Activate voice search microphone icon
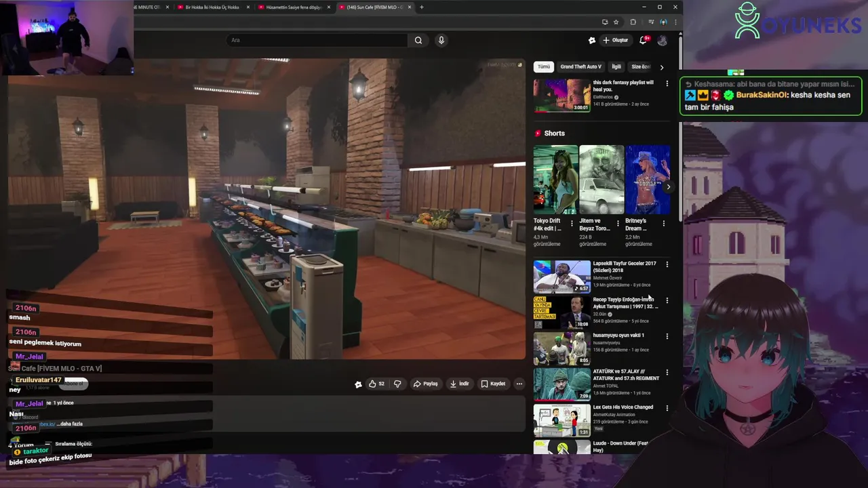The image size is (868, 488). click(x=441, y=40)
